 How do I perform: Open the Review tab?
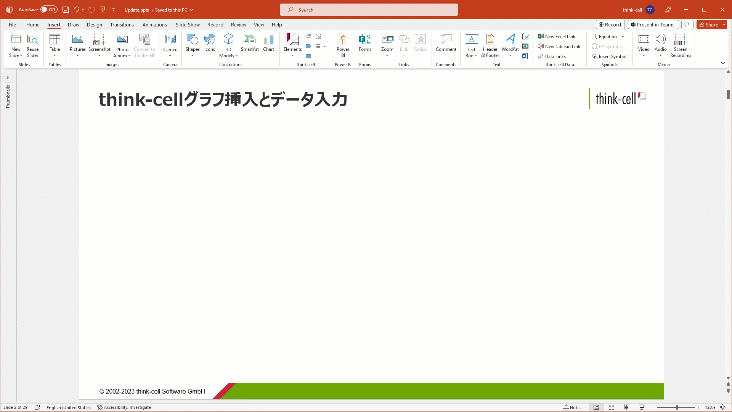238,25
